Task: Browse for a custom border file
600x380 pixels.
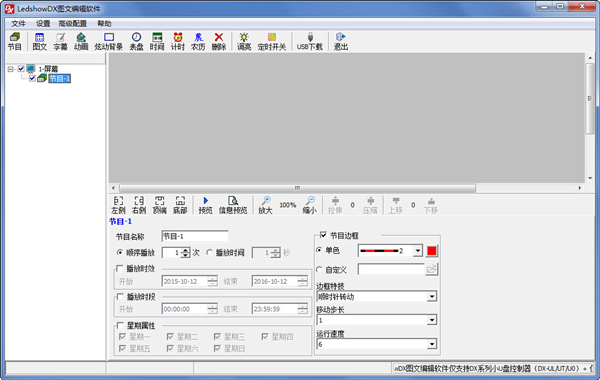Action: click(x=431, y=269)
